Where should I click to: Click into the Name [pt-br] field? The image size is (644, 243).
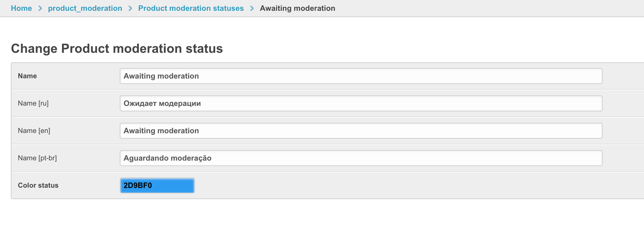pos(361,158)
